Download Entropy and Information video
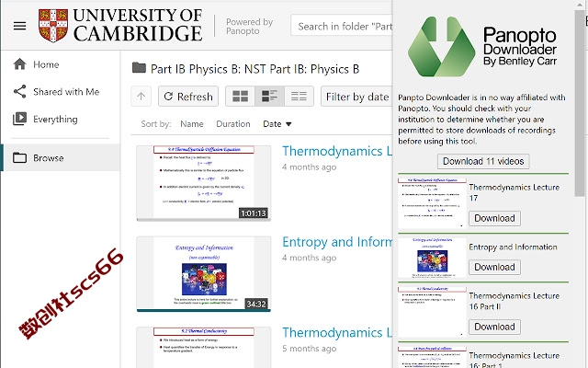The width and height of the screenshot is (588, 368). (494, 267)
